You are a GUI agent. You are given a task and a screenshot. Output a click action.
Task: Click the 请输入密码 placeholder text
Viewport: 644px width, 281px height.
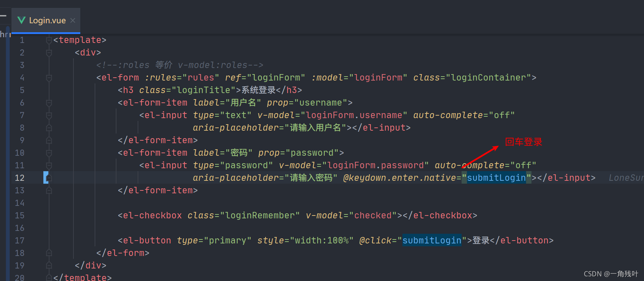311,178
